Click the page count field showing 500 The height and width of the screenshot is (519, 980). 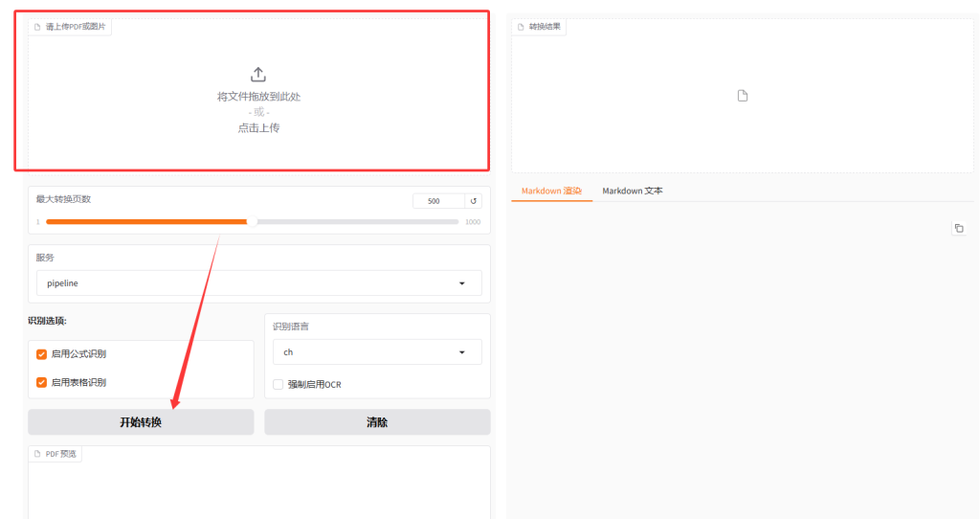[x=438, y=201]
